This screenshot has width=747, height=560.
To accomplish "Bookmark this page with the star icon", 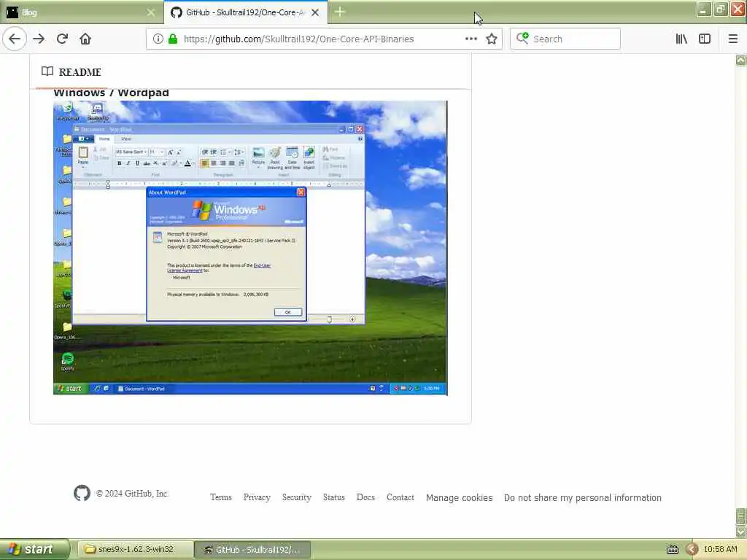I will (492, 39).
